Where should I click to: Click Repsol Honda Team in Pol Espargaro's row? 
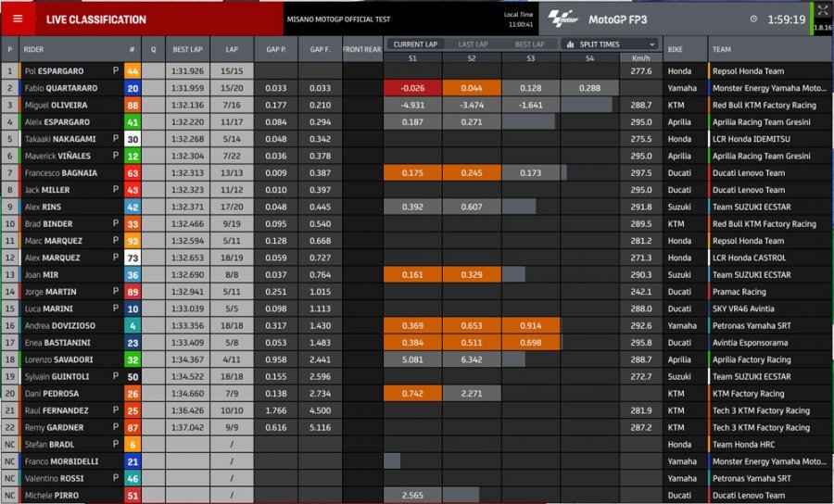[x=749, y=71]
